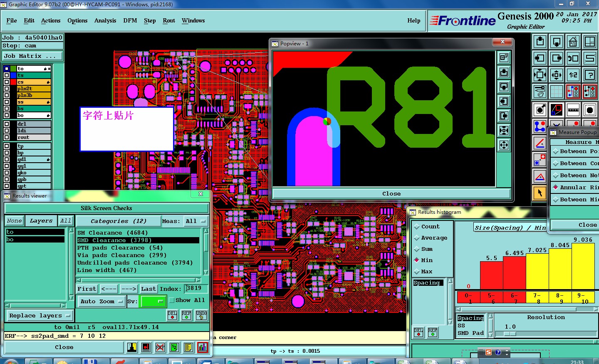Open the Auto Zoom dropdown
The width and height of the screenshot is (599, 364).
[x=101, y=301]
